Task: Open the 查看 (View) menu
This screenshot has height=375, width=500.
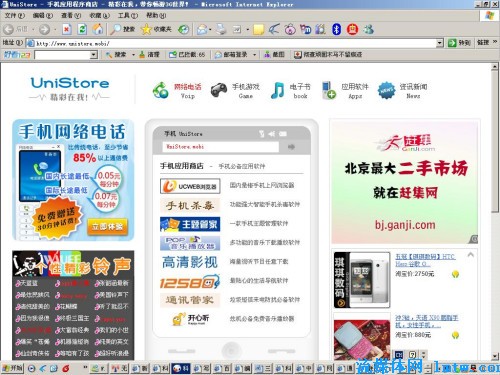Action: (71, 15)
